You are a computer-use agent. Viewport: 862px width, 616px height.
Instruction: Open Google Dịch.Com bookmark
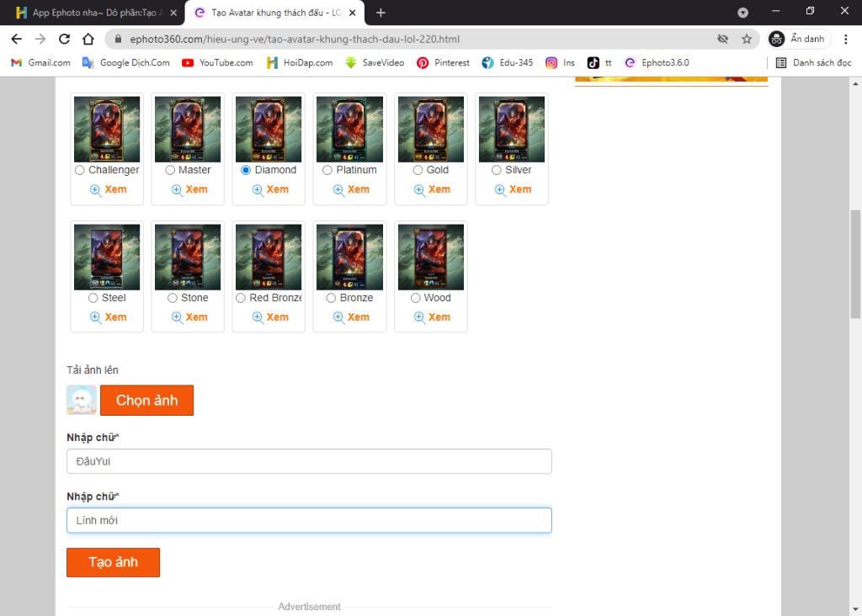126,62
